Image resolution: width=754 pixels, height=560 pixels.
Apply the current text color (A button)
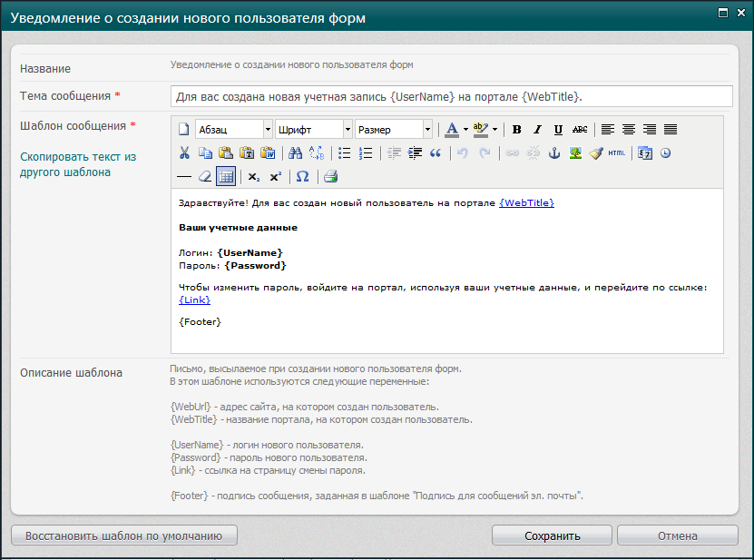click(452, 130)
